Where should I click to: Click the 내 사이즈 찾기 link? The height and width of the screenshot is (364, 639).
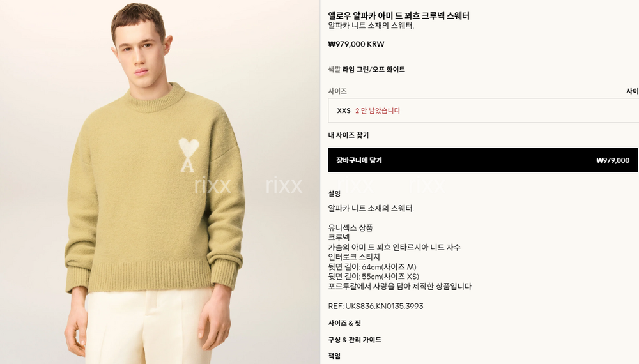tap(348, 135)
